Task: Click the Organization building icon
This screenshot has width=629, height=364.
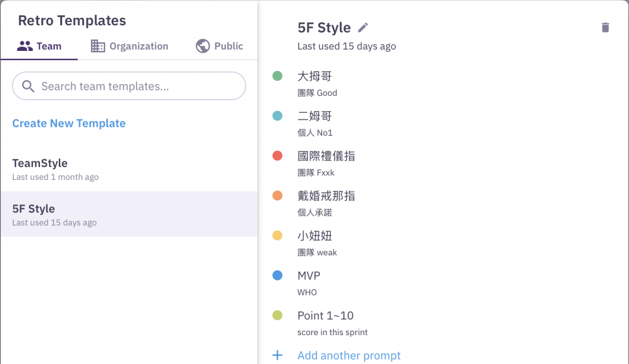Action: pos(98,46)
